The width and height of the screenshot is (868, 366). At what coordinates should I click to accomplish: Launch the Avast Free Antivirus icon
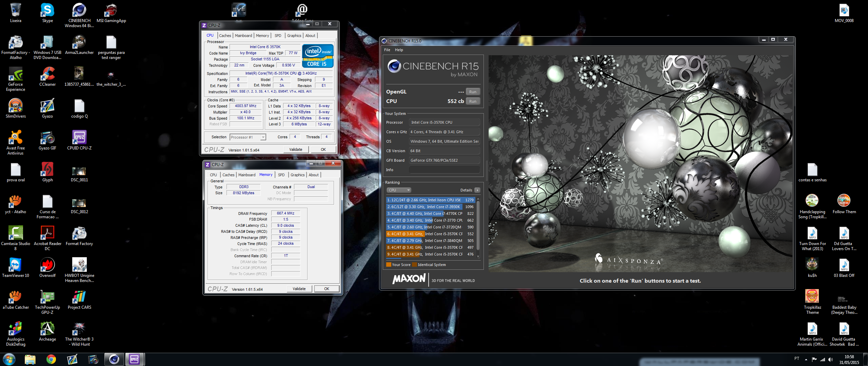16,143
